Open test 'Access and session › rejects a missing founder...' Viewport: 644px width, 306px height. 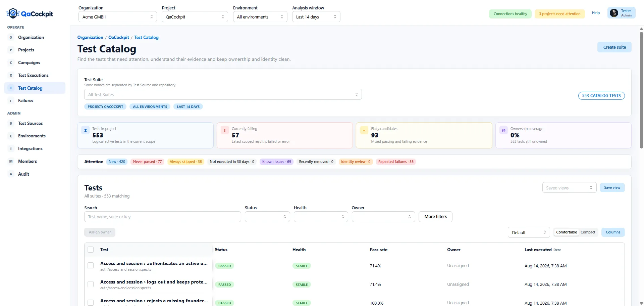tap(154, 301)
